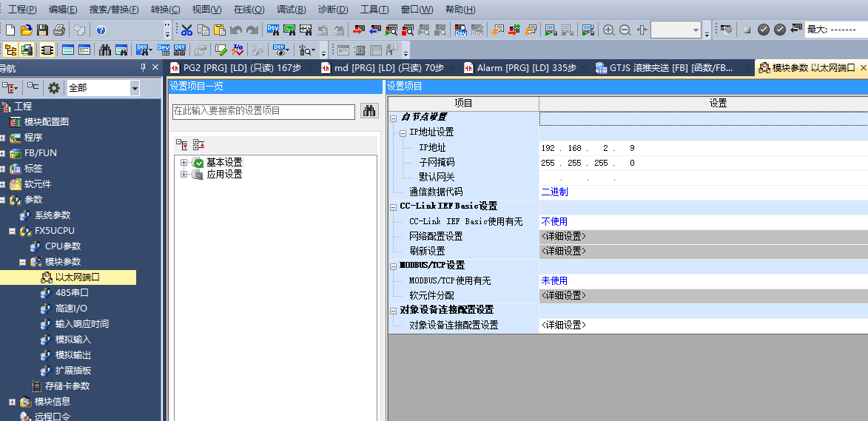
Task: Collapse the 自节点设置 section
Action: (394, 118)
